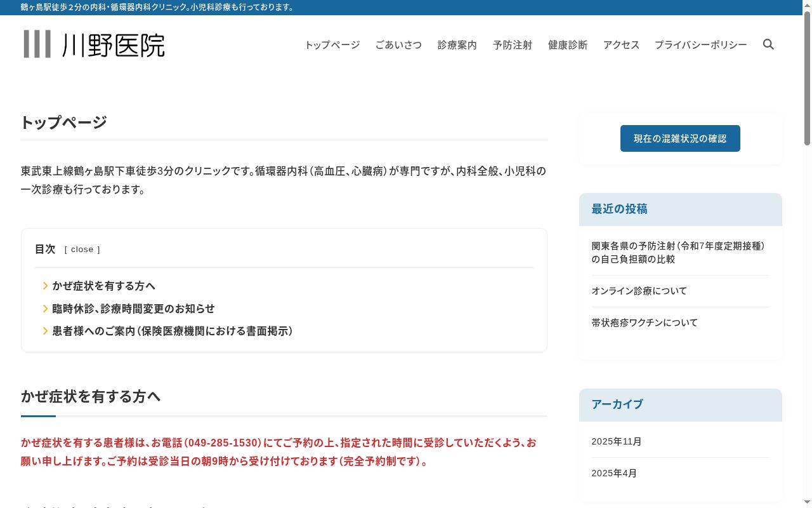812x508 pixels.
Task: Click the 川野医院 logo
Action: pos(94,44)
